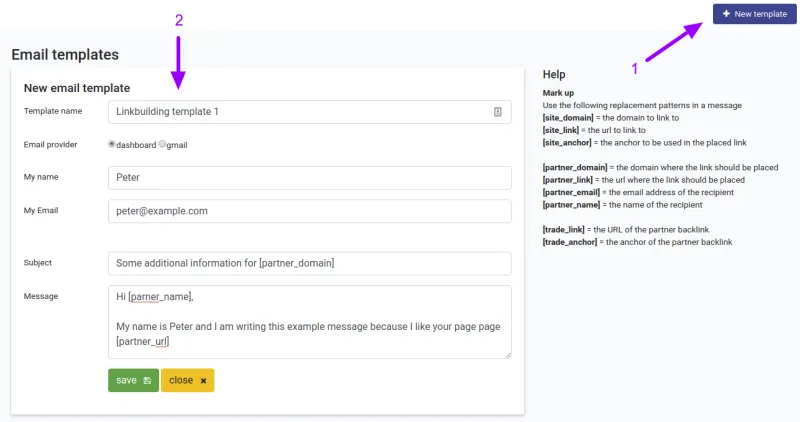Image resolution: width=800 pixels, height=422 pixels.
Task: Click the Email templates heading
Action: (x=65, y=55)
